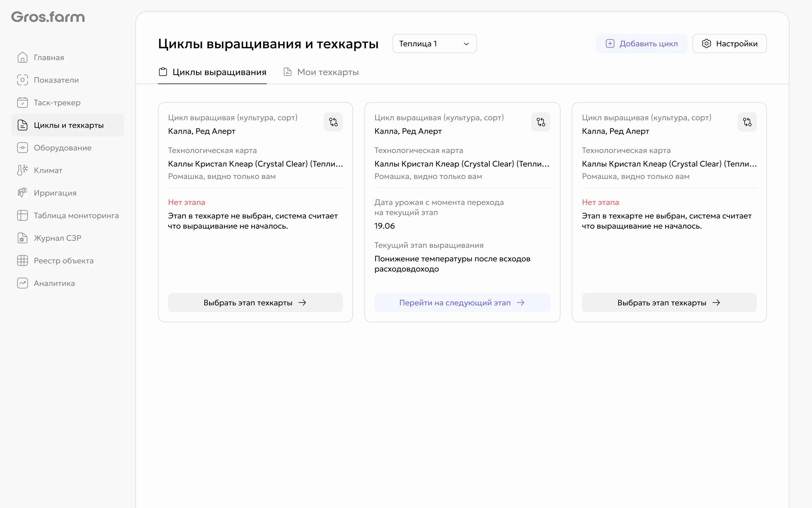Viewport: 812px width, 508px height.
Task: Open the Таск-трекер calendar icon
Action: tap(23, 102)
